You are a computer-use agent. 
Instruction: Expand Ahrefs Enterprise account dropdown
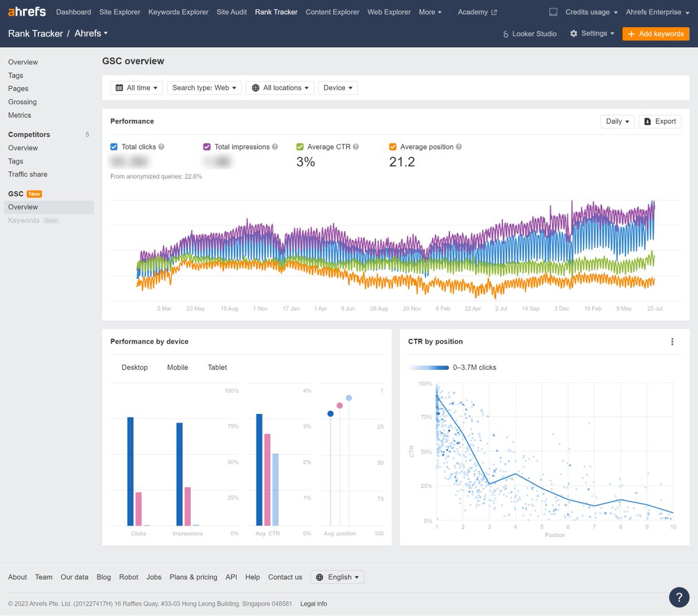point(657,12)
